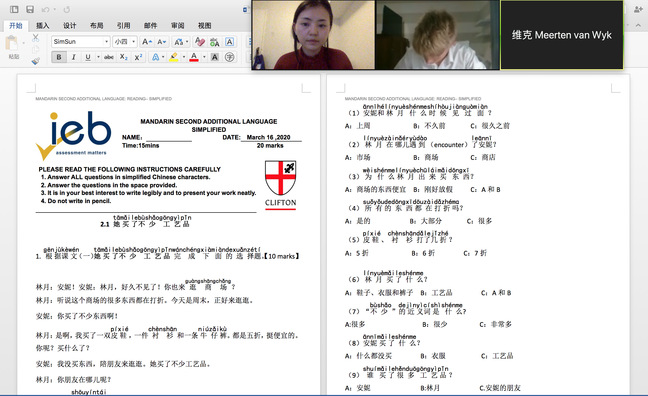Apply superscript formatting

(x=138, y=57)
